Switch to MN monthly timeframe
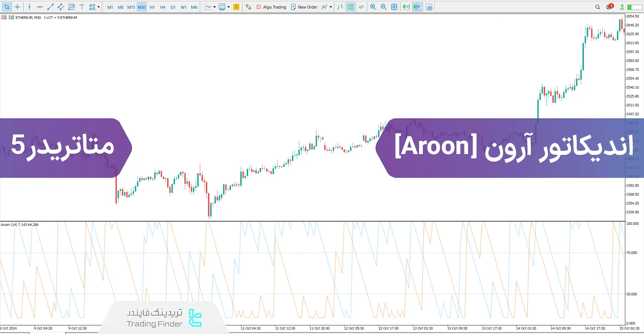The width and height of the screenshot is (644, 334). (x=194, y=7)
